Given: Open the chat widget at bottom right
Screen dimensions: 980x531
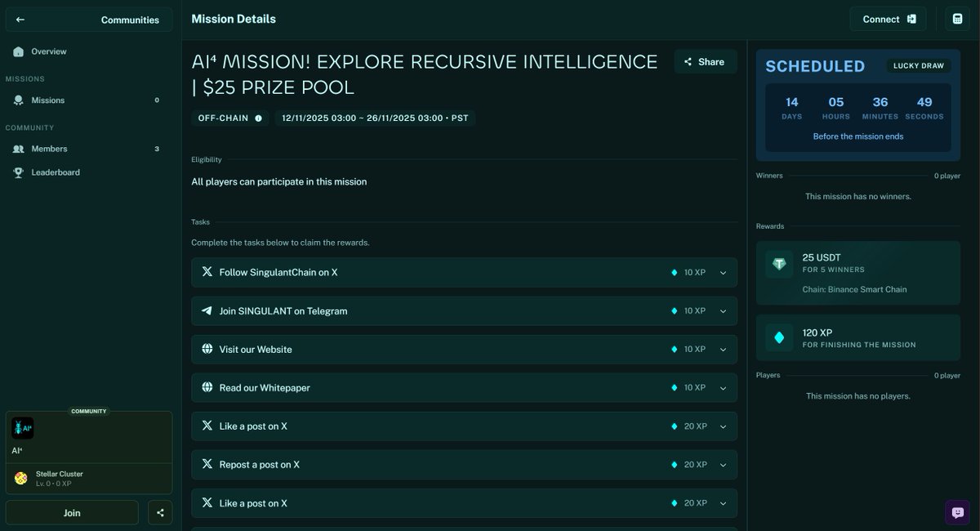Looking at the screenshot, I should point(956,512).
